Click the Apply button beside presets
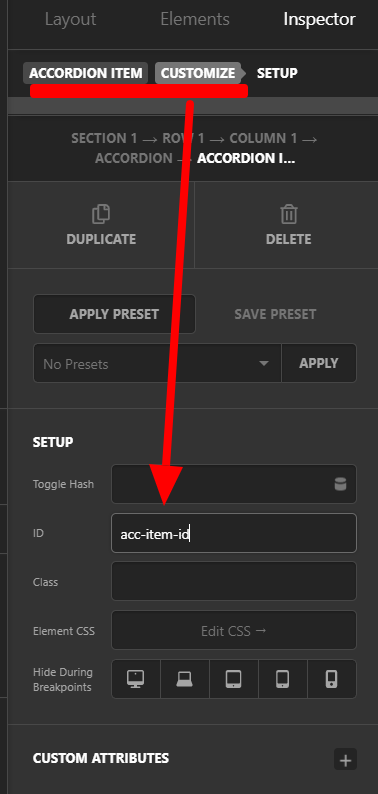Screen dimensions: 378x794 tap(319, 364)
